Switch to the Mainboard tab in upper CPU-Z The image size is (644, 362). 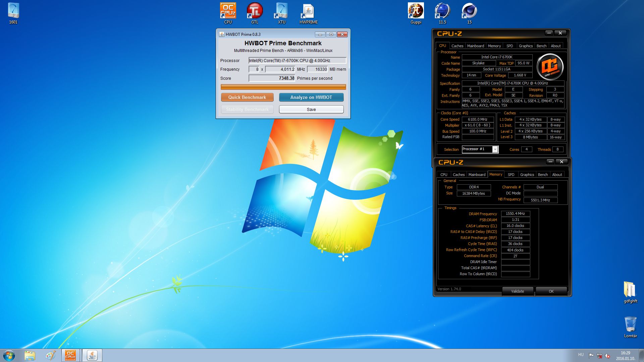click(x=475, y=46)
